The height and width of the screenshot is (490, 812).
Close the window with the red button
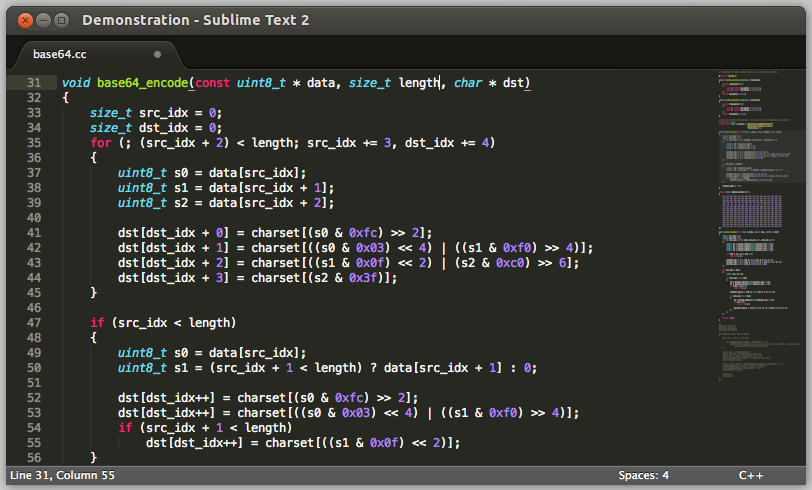click(x=25, y=20)
